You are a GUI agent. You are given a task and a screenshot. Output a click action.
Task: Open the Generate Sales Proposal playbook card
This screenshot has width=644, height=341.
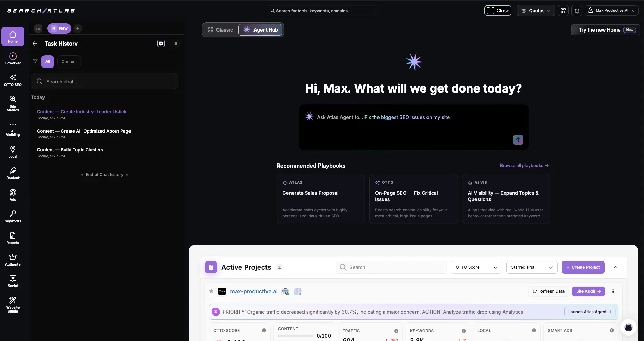321,199
